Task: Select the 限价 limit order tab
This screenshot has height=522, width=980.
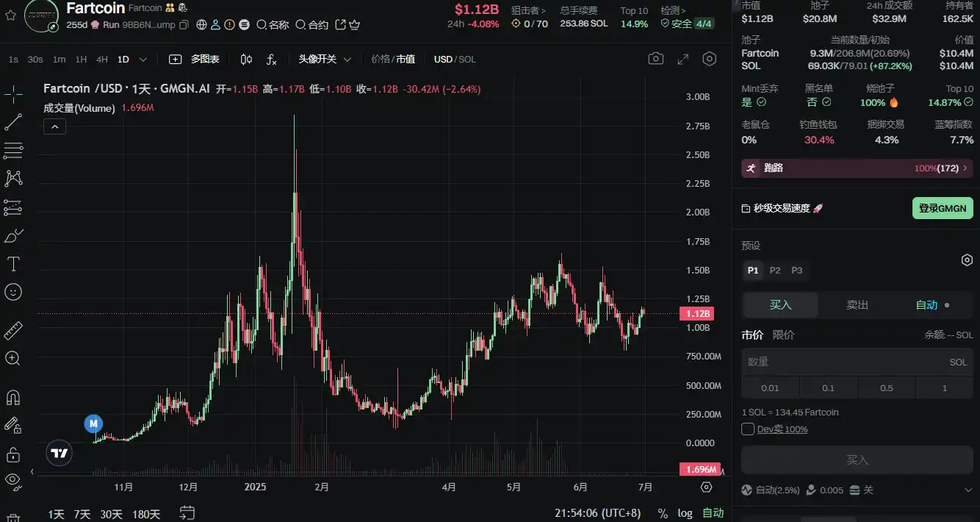Action: 783,335
